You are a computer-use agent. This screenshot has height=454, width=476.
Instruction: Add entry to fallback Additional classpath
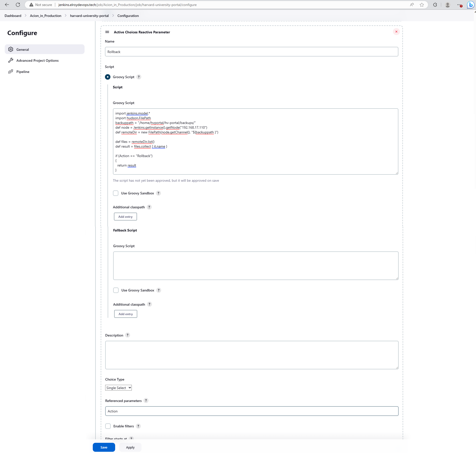pyautogui.click(x=126, y=314)
